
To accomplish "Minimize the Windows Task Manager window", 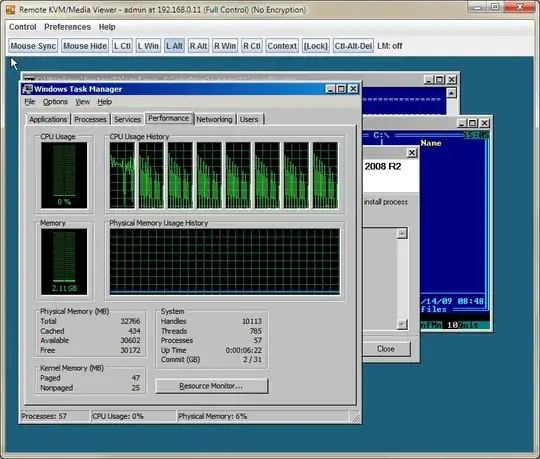I will point(331,89).
